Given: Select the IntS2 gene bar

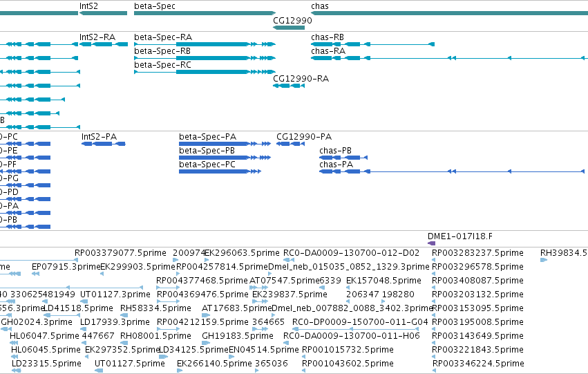Looking at the screenshot, I should point(103,13).
